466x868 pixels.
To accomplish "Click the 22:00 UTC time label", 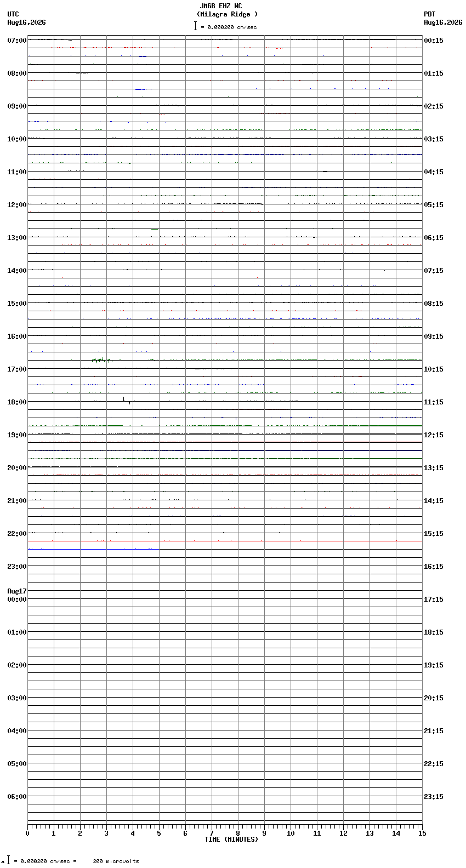I will pos(17,534).
